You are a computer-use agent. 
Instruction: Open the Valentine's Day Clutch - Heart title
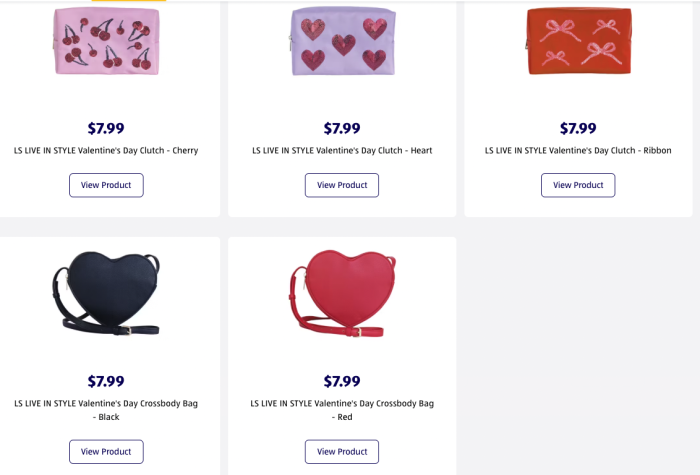[x=342, y=151]
